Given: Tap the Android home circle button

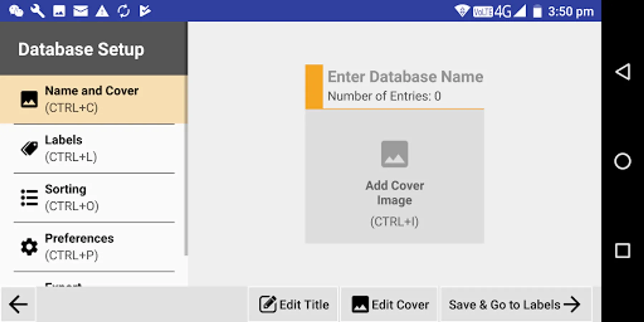Looking at the screenshot, I should click(x=623, y=161).
